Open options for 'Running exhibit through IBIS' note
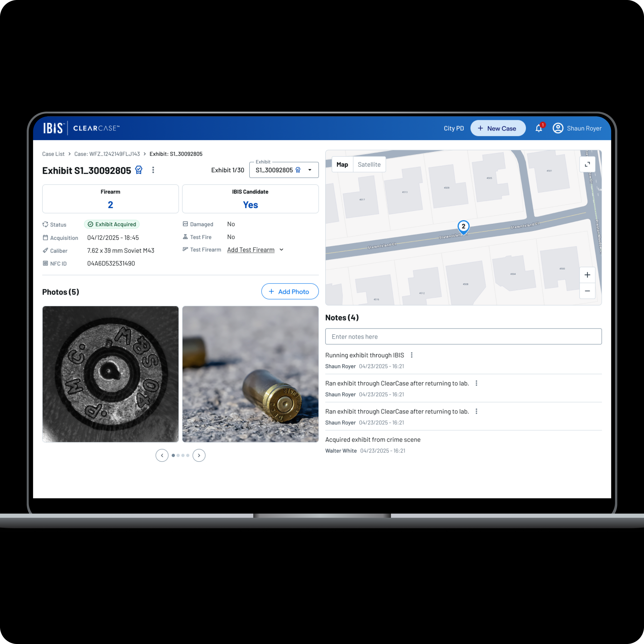 [412, 355]
